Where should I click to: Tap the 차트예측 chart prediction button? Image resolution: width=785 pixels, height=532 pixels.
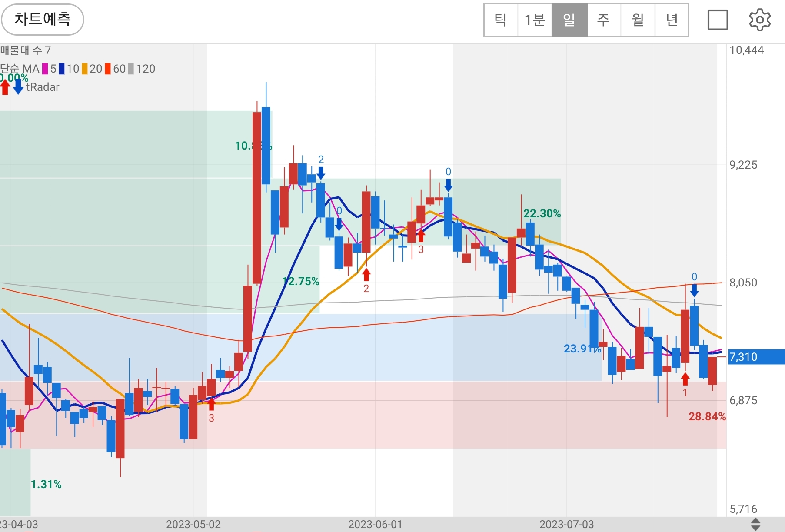click(x=43, y=20)
